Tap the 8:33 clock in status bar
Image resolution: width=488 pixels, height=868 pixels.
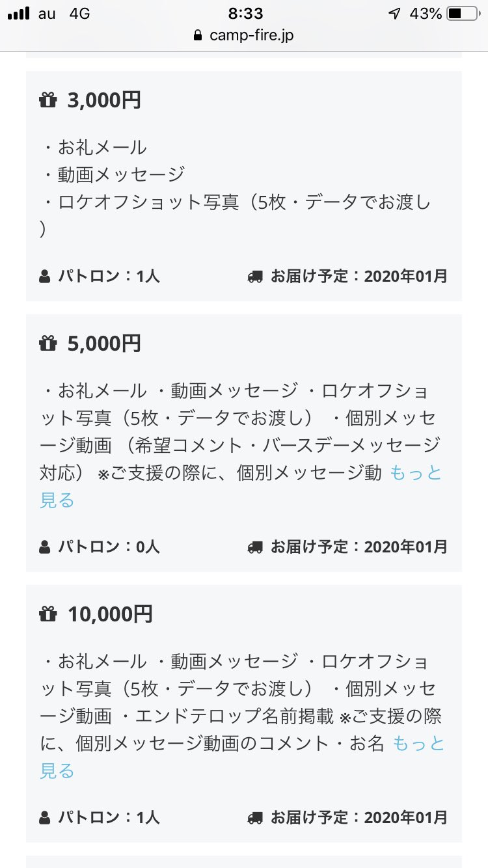(x=245, y=13)
